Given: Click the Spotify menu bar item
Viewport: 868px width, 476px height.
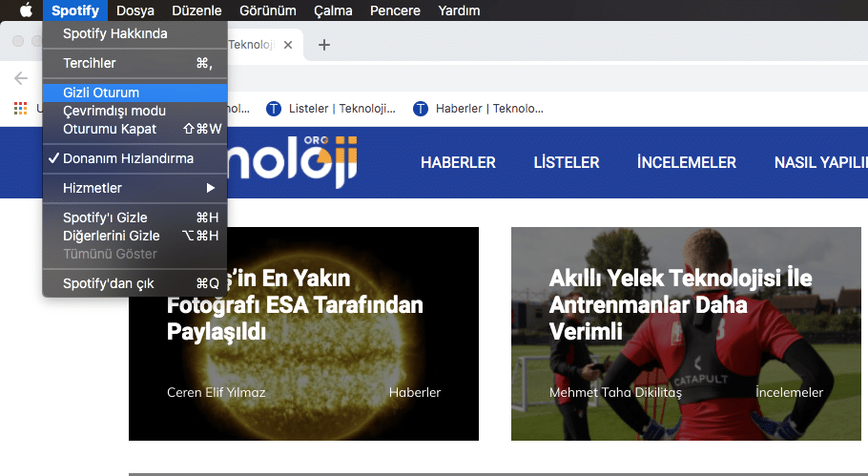Looking at the screenshot, I should (x=75, y=10).
